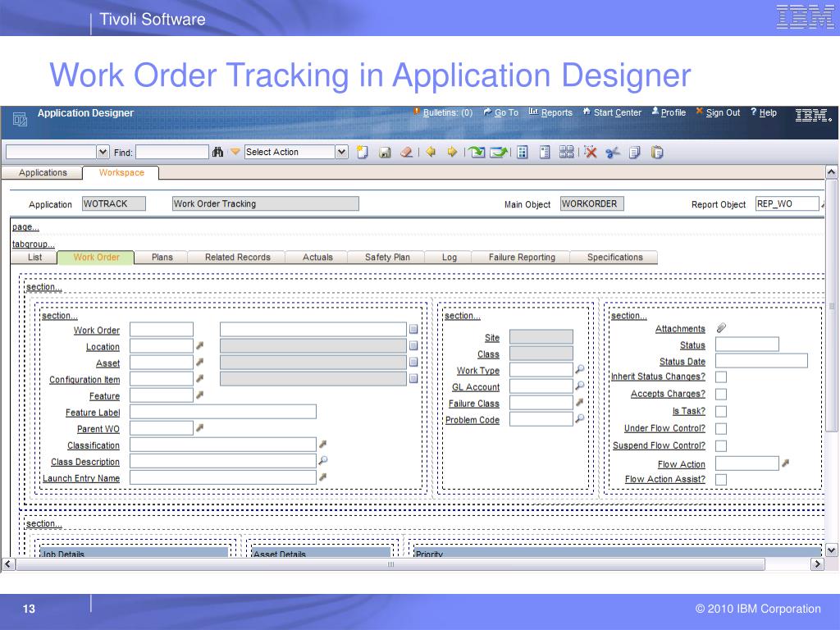Click the Copy control icon
840x630 pixels.
pyautogui.click(x=634, y=153)
